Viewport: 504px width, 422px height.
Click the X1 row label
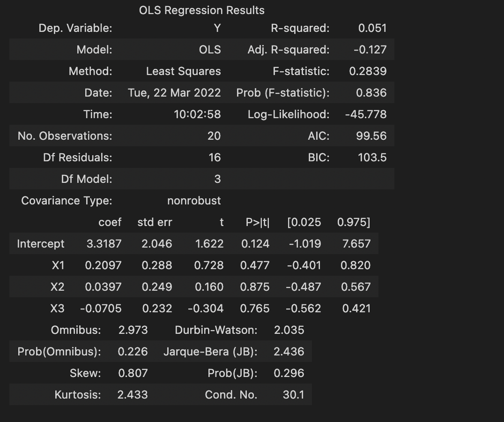52,265
